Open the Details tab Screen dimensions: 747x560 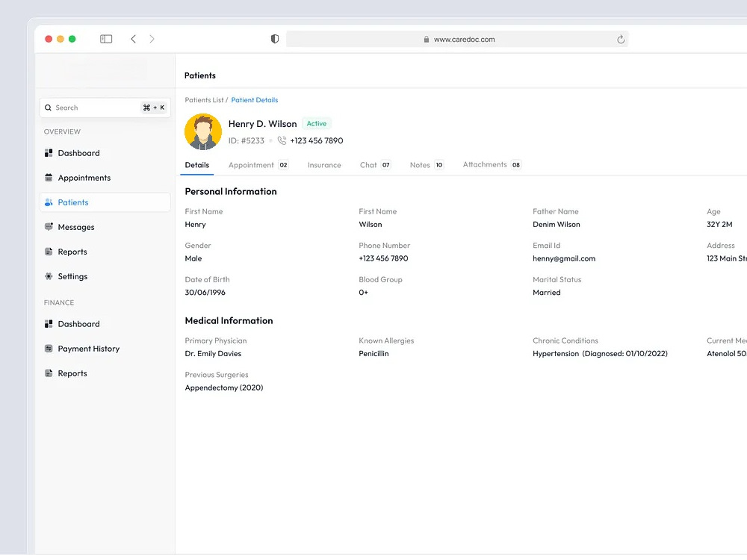196,165
